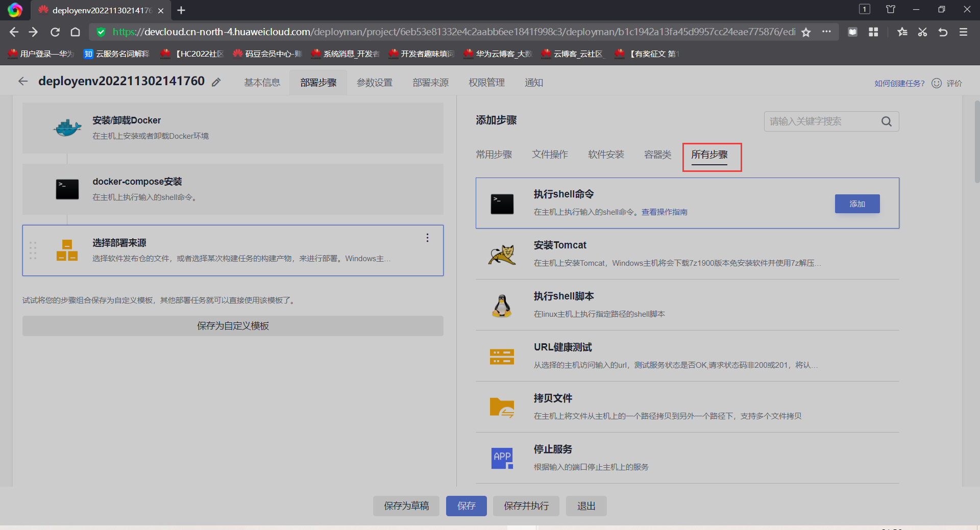
Task: Switch to the 权限管理 tab
Action: tap(487, 83)
